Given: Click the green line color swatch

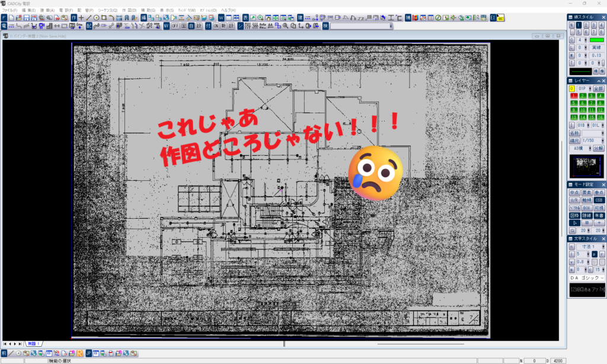Looking at the screenshot, I should pos(596,40).
